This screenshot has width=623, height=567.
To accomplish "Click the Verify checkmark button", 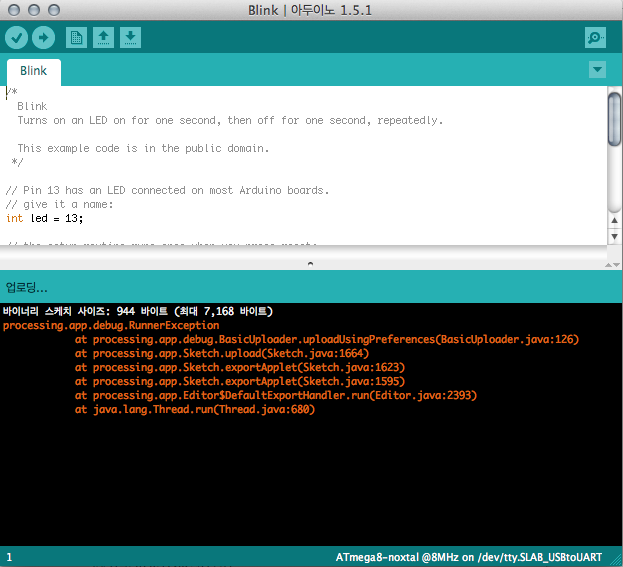I will tap(16, 38).
